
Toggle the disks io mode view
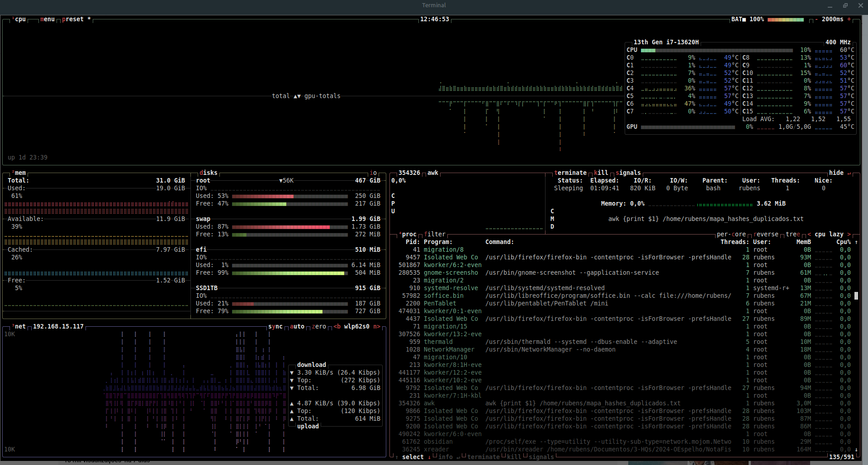373,173
